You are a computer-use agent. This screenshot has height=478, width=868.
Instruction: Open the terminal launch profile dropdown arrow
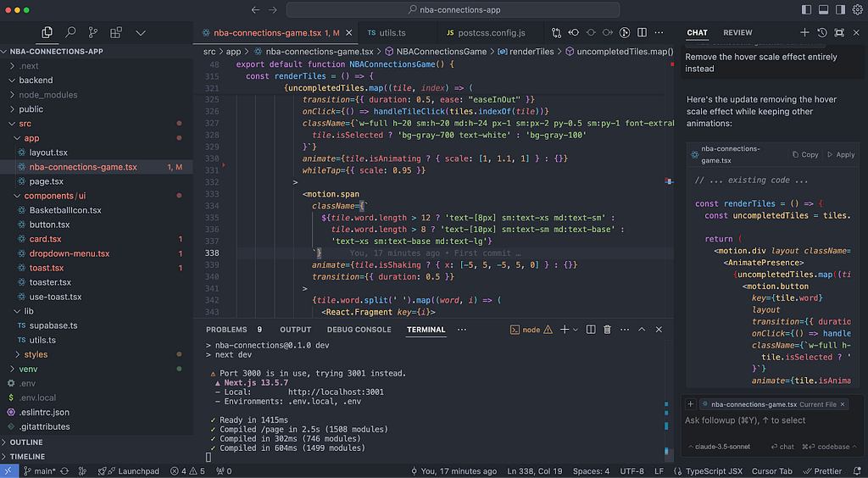tap(576, 330)
